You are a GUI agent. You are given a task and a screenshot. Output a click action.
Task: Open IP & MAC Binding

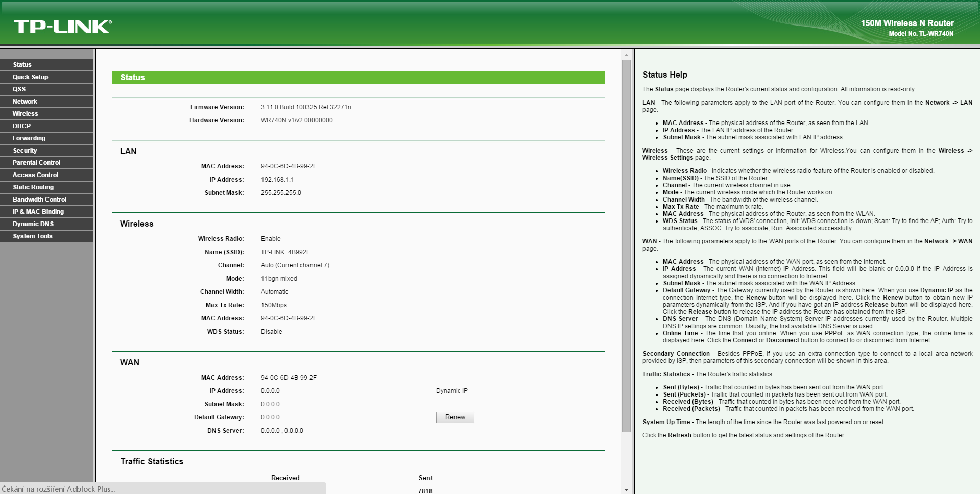point(46,212)
